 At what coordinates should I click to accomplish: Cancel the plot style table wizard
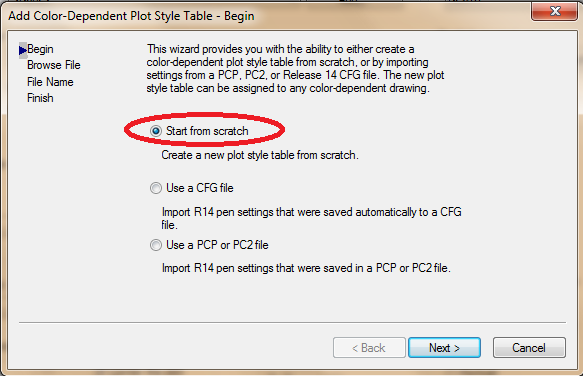pyautogui.click(x=529, y=348)
